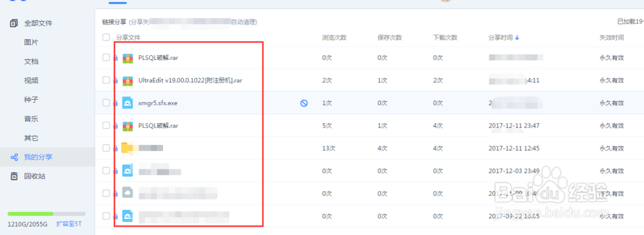This screenshot has width=644, height=235.
Task: Click the 我的分享 share icon in sidebar
Action: click(x=14, y=157)
